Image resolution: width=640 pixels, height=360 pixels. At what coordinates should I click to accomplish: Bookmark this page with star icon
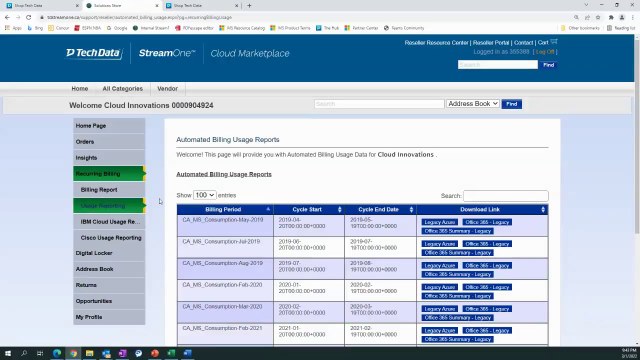point(598,18)
